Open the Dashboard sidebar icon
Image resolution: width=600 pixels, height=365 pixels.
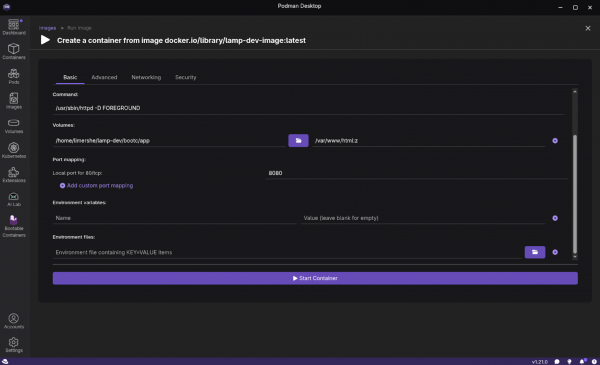click(x=14, y=27)
